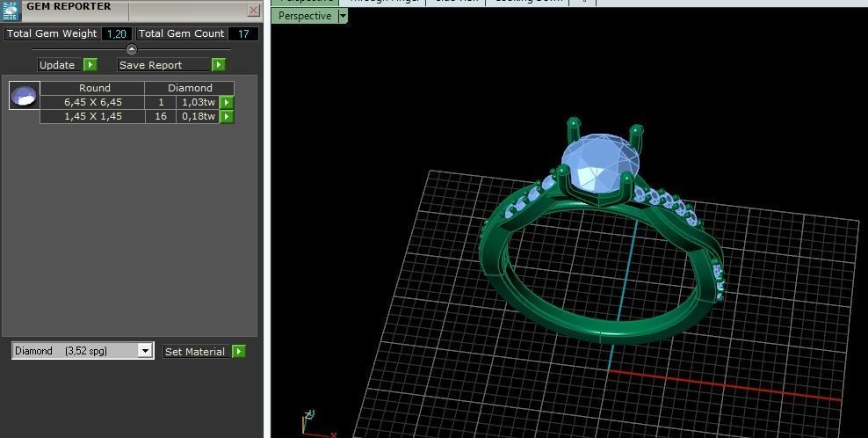Click the Total Gem Weight value field
The image size is (868, 438).
click(x=117, y=33)
